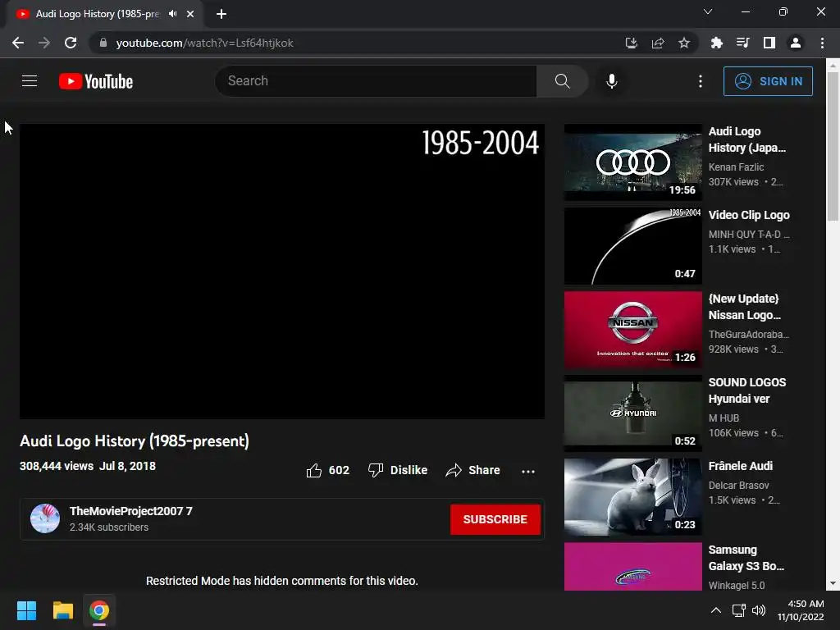Open clock showing 4:50 AM

[x=801, y=610]
